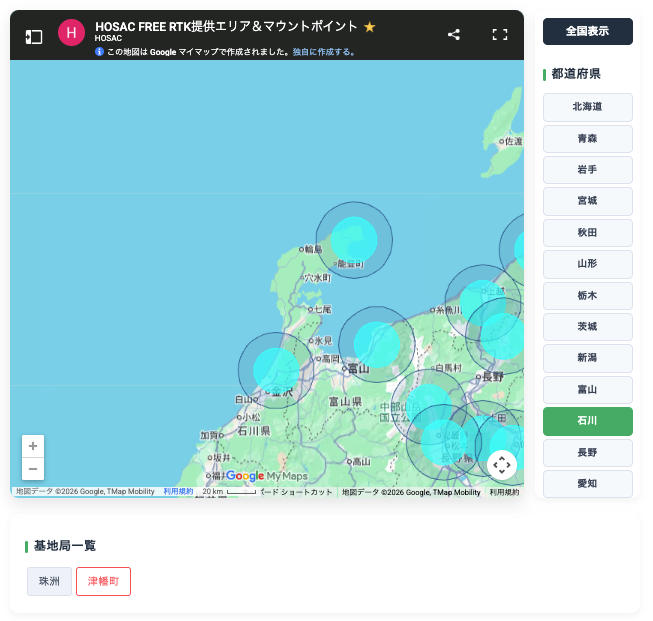Image resolution: width=653 pixels, height=621 pixels.
Task: Open the 利用規約 link at the right end
Action: click(504, 492)
